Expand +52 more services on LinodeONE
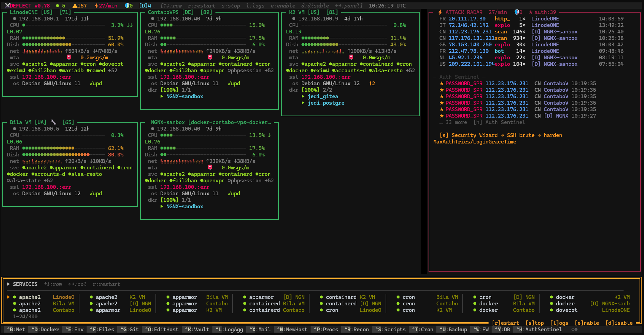Image resolution: width=644 pixels, height=335 pixels. 113,71
